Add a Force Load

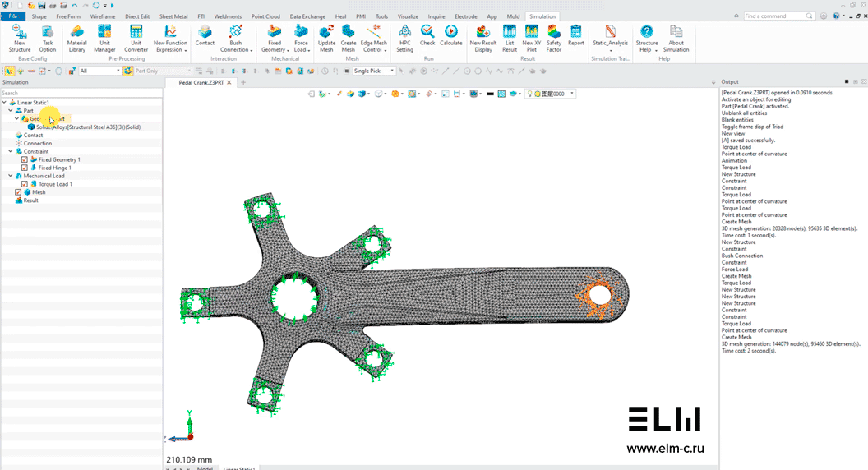[301, 39]
